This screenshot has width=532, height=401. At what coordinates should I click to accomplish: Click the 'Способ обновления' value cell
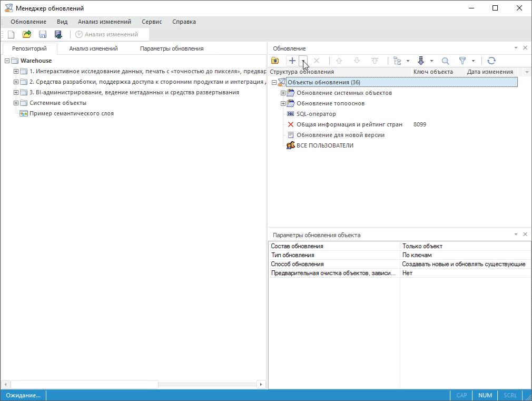(465, 264)
